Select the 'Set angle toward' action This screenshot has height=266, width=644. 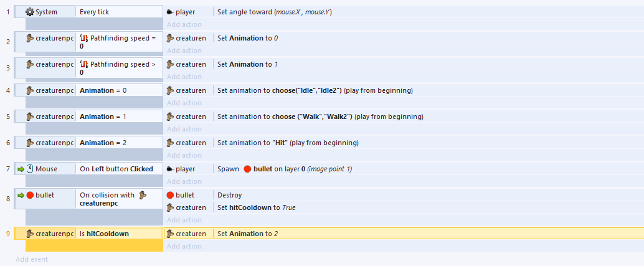click(274, 12)
